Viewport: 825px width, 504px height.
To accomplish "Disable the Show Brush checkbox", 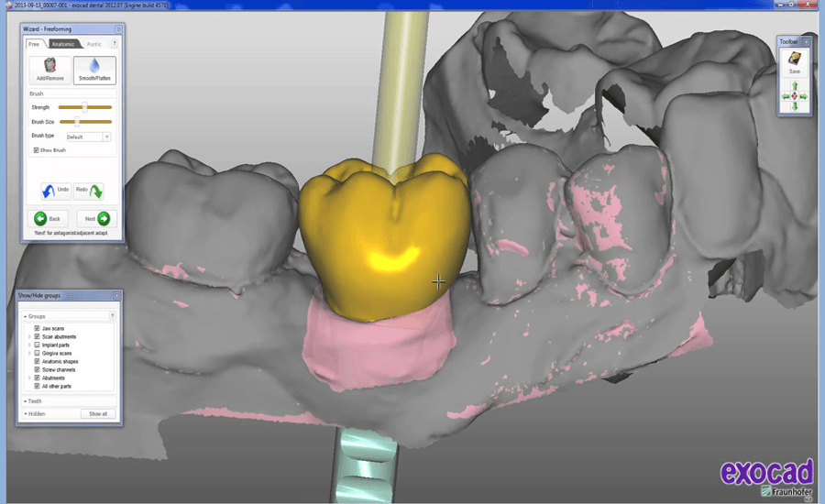I will click(36, 149).
